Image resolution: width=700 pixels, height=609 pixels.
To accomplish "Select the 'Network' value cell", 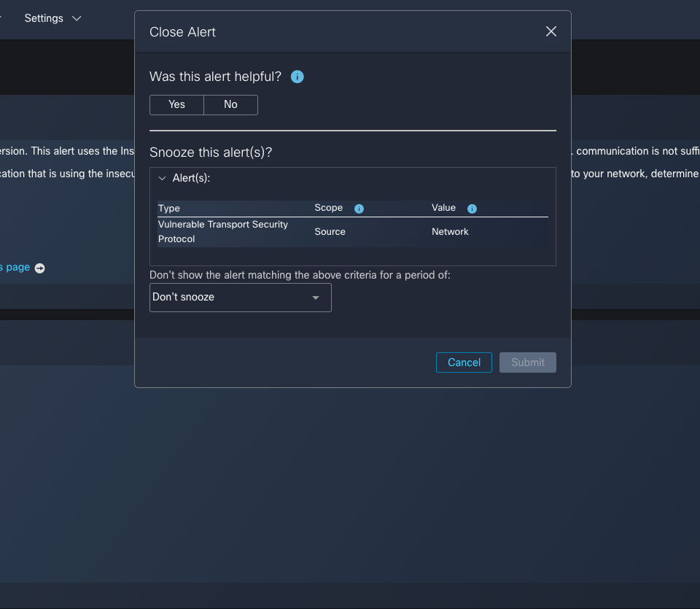I will click(450, 232).
